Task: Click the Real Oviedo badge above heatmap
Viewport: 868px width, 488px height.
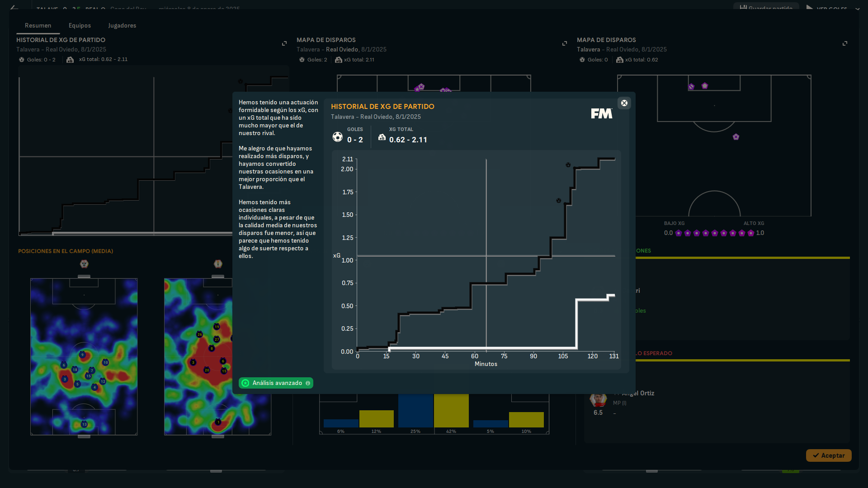Action: (x=218, y=264)
